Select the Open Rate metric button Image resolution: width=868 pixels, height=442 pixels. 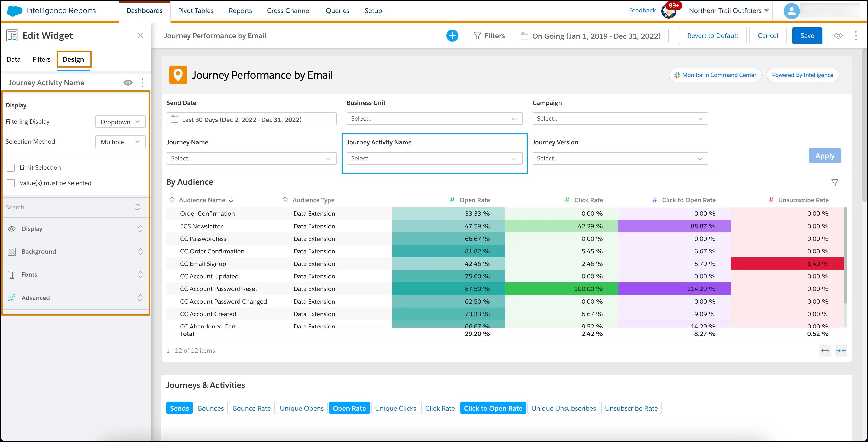tap(349, 408)
